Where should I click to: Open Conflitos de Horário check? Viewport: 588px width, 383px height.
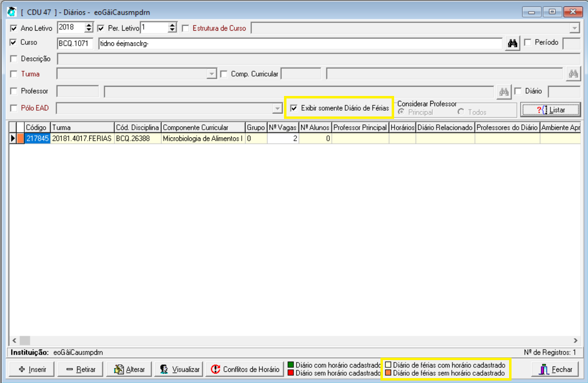pyautogui.click(x=245, y=369)
